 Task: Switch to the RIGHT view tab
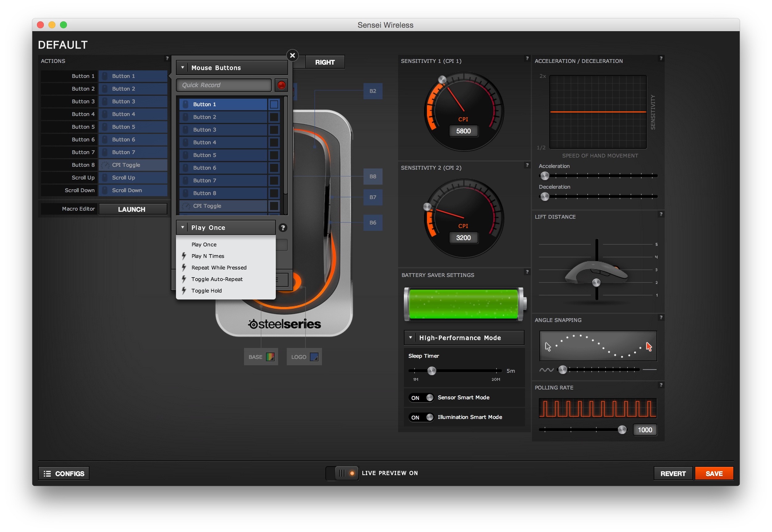(x=325, y=62)
